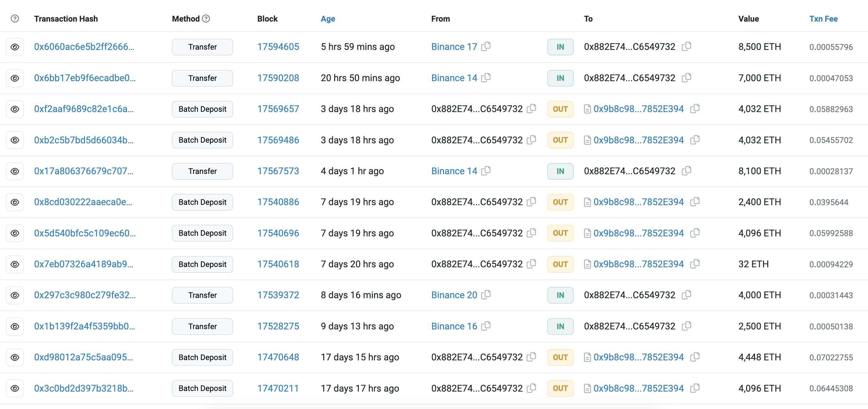The height and width of the screenshot is (409, 868).
Task: Toggle eye preview for transaction 0x17a806376679c707
Action: [15, 171]
